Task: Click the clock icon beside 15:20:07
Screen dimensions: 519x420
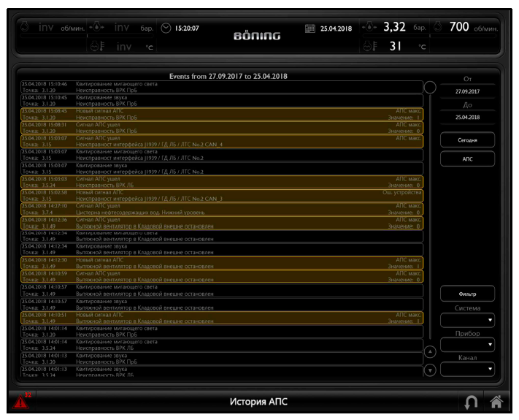Action: [166, 28]
